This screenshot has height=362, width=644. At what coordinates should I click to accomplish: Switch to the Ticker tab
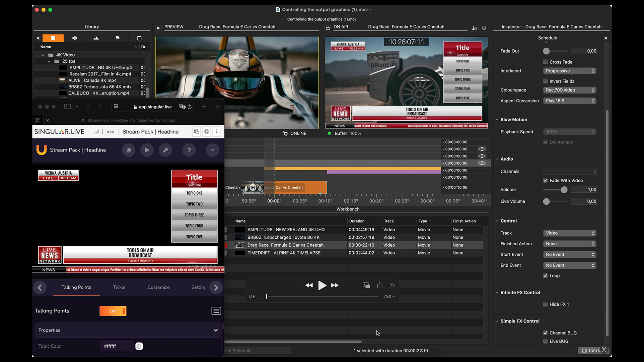[119, 287]
